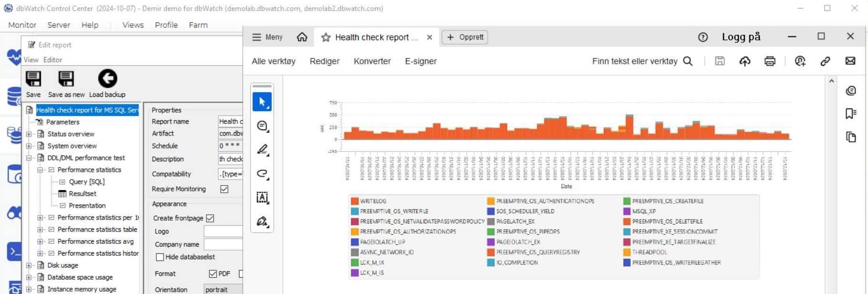Toggle the PDF format checkbox
Screen dimensions: 868x294
[x=213, y=274]
